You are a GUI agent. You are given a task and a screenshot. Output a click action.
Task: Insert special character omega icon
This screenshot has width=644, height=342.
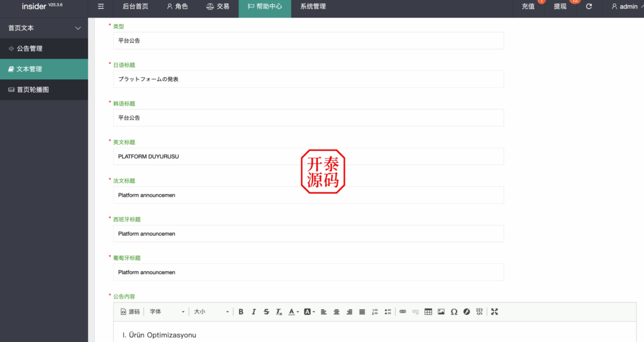(453, 312)
